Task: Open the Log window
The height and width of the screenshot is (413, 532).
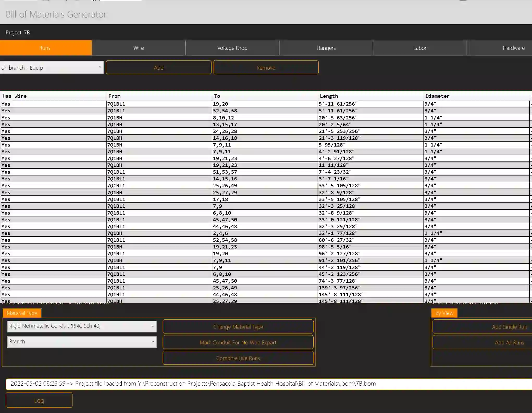Action: pyautogui.click(x=39, y=400)
